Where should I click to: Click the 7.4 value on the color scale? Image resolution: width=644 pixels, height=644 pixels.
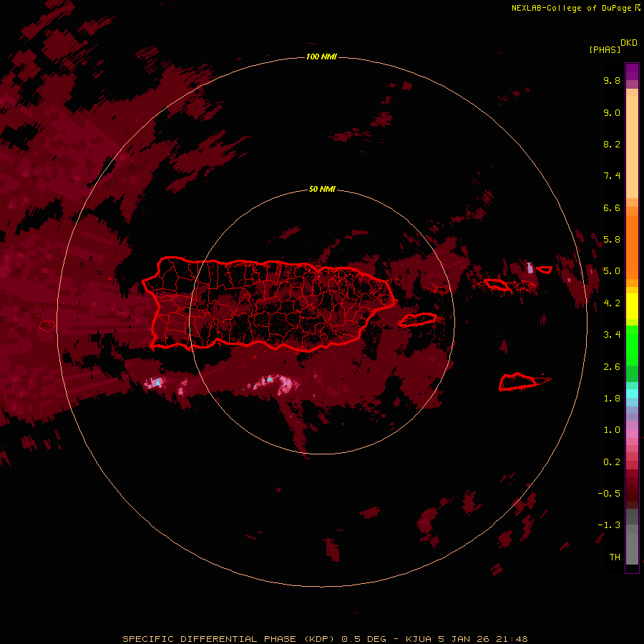click(x=612, y=176)
